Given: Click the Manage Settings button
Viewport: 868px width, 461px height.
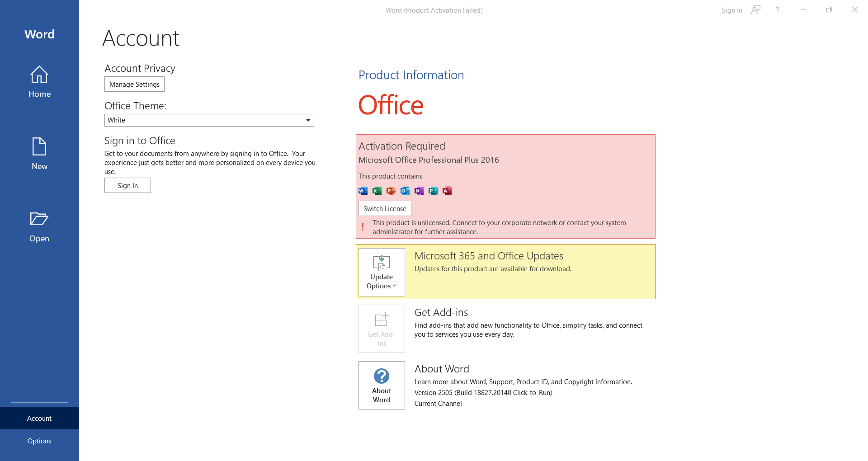Looking at the screenshot, I should coord(134,85).
